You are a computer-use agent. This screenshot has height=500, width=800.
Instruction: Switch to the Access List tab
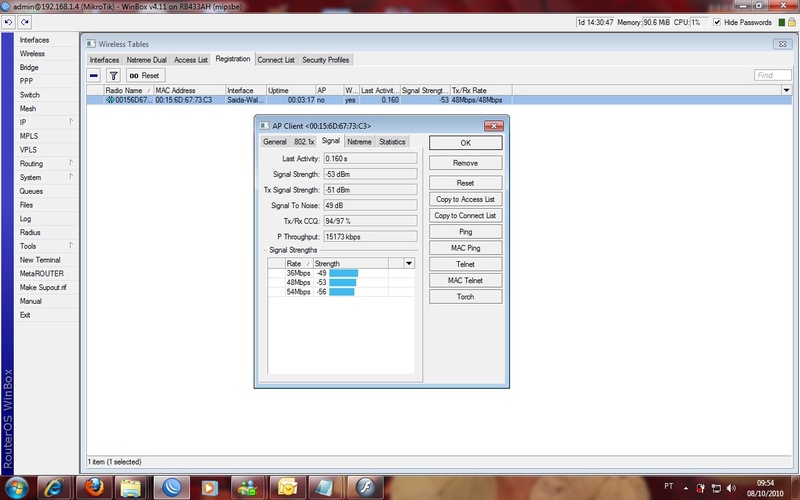(x=191, y=60)
